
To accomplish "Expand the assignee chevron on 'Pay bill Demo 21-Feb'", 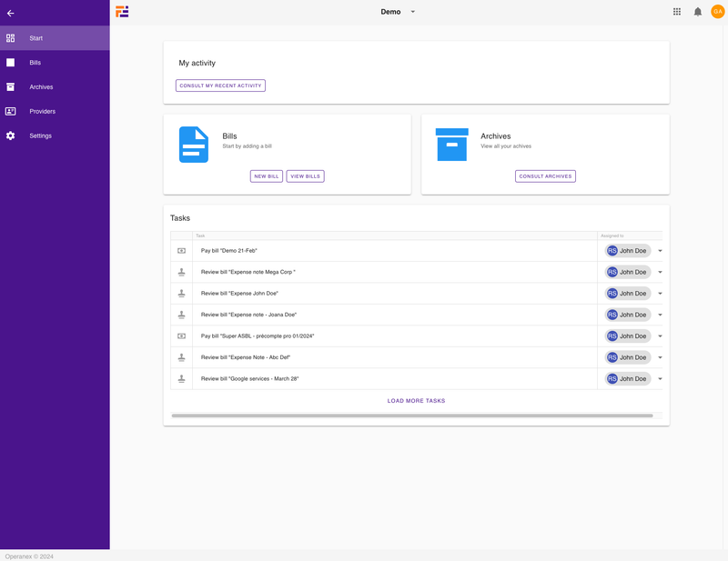I will click(x=660, y=250).
